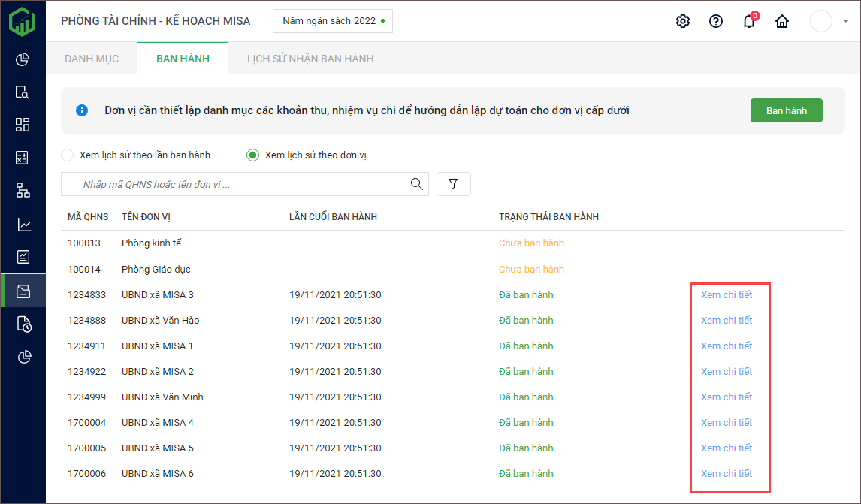Image resolution: width=861 pixels, height=504 pixels.
Task: Expand the user account dropdown arrow
Action: click(846, 21)
